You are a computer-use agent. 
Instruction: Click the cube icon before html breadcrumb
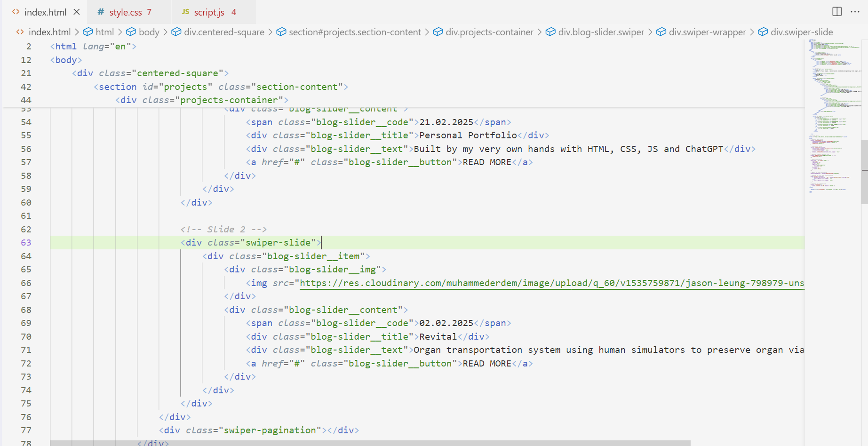88,32
